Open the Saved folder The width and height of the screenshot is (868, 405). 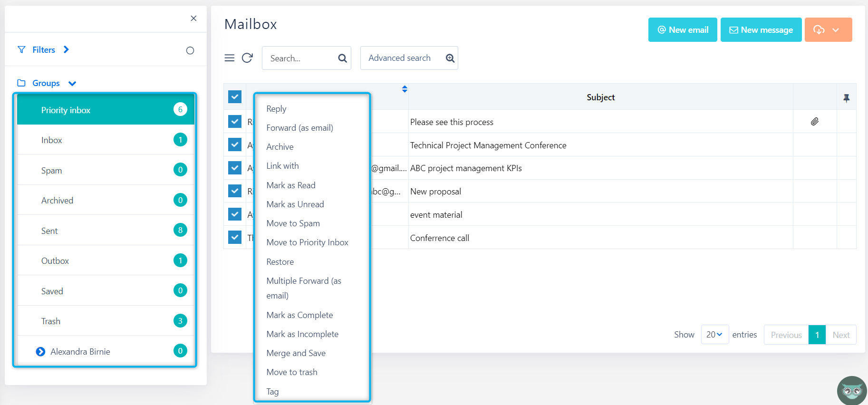coord(106,291)
